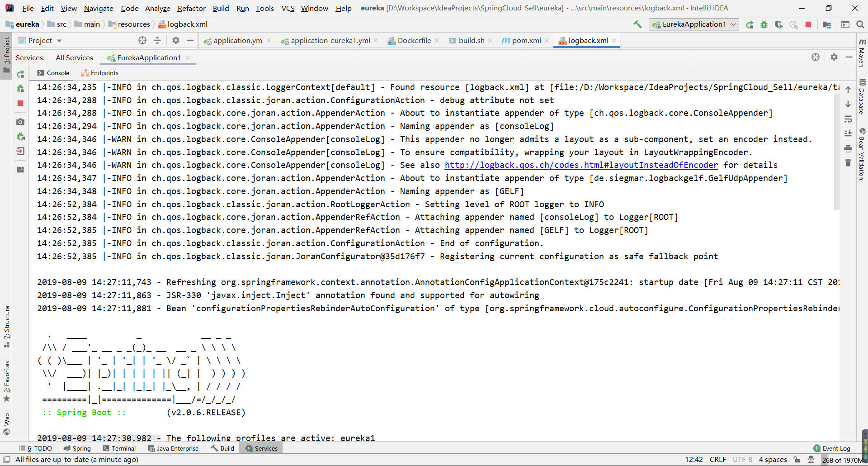Image resolution: width=868 pixels, height=466 pixels.
Task: Open Services panel gear settings
Action: [x=834, y=57]
